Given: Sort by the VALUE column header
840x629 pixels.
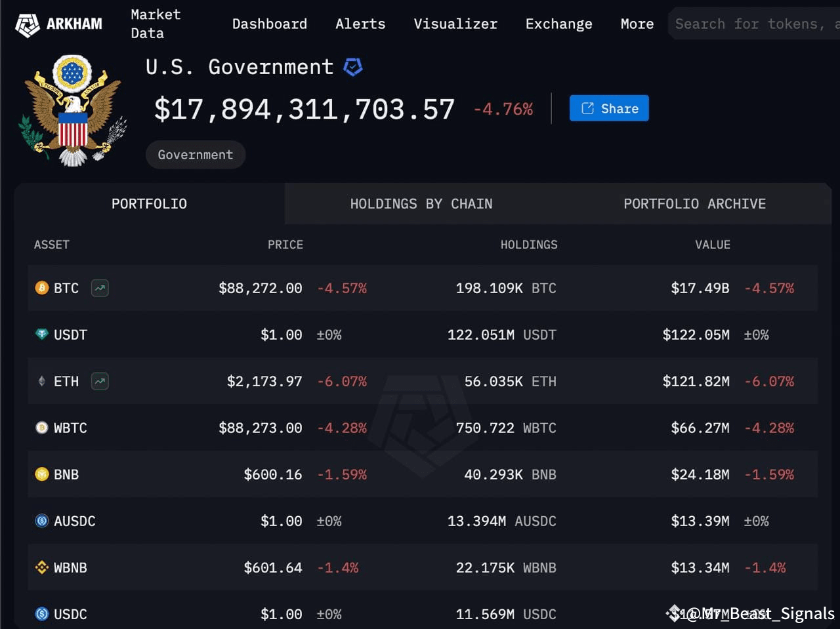Looking at the screenshot, I should 713,245.
